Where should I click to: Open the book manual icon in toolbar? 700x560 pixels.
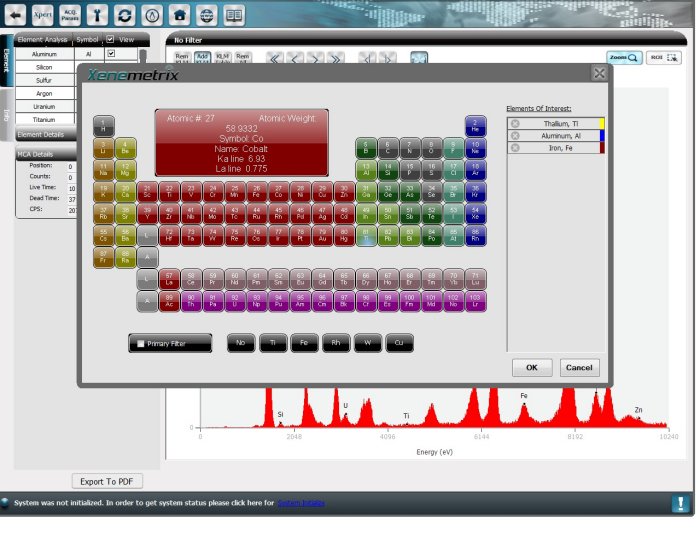point(234,15)
